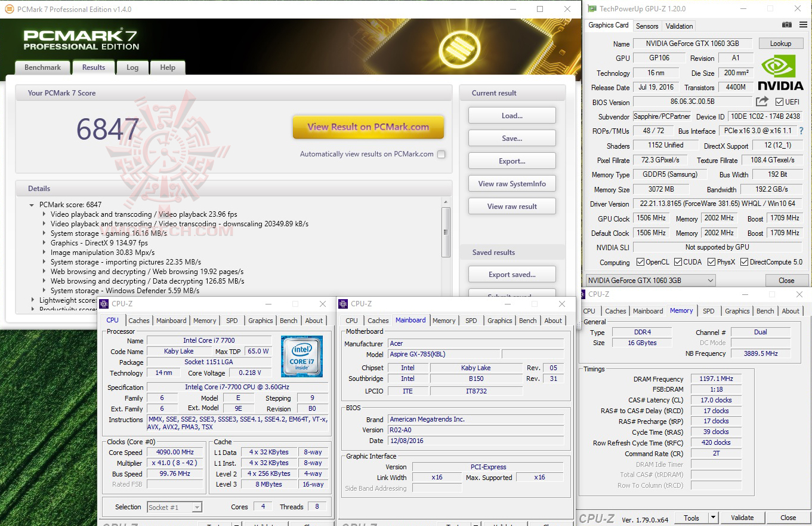Expand the Lightweight score tree node
Image resolution: width=812 pixels, height=526 pixels.
[33, 300]
